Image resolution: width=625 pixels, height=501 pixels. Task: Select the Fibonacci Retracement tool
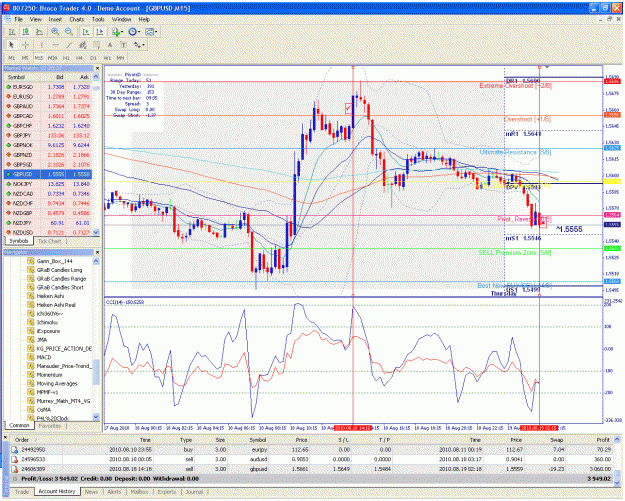tap(96, 45)
